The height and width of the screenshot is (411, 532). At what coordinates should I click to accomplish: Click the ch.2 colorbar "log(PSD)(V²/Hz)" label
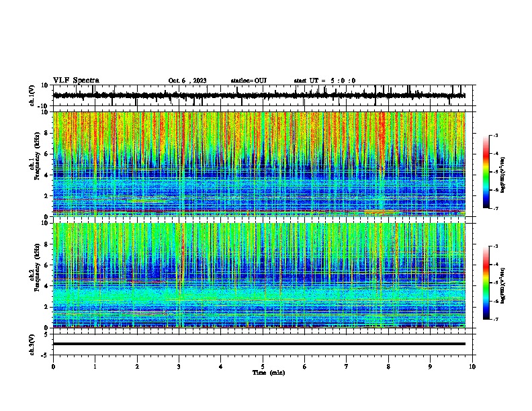[x=502, y=285]
